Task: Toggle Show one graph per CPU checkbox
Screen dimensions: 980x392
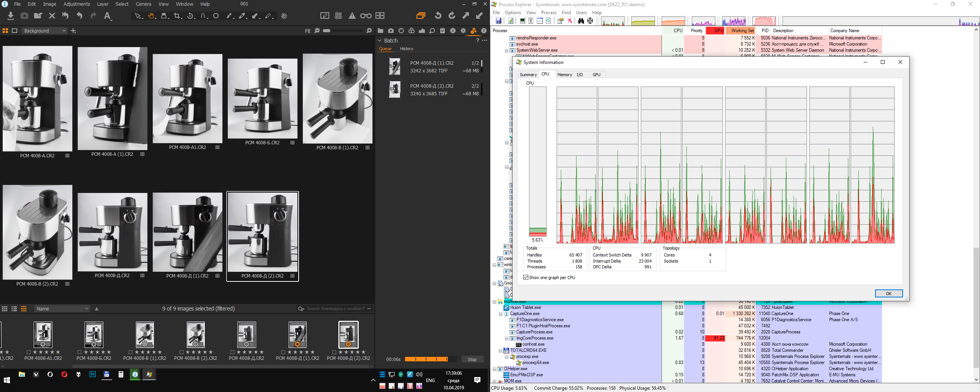Action: coord(526,278)
